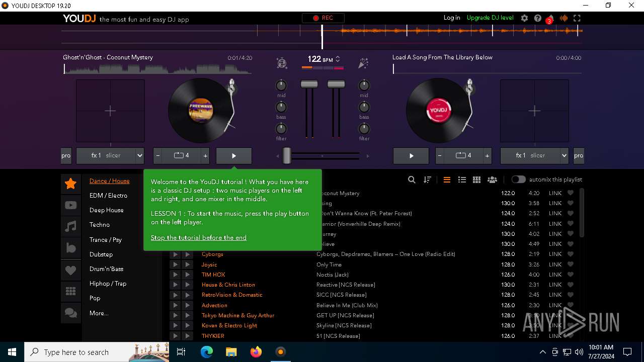Open the community users icon
This screenshot has height=362, width=644.
(492, 179)
